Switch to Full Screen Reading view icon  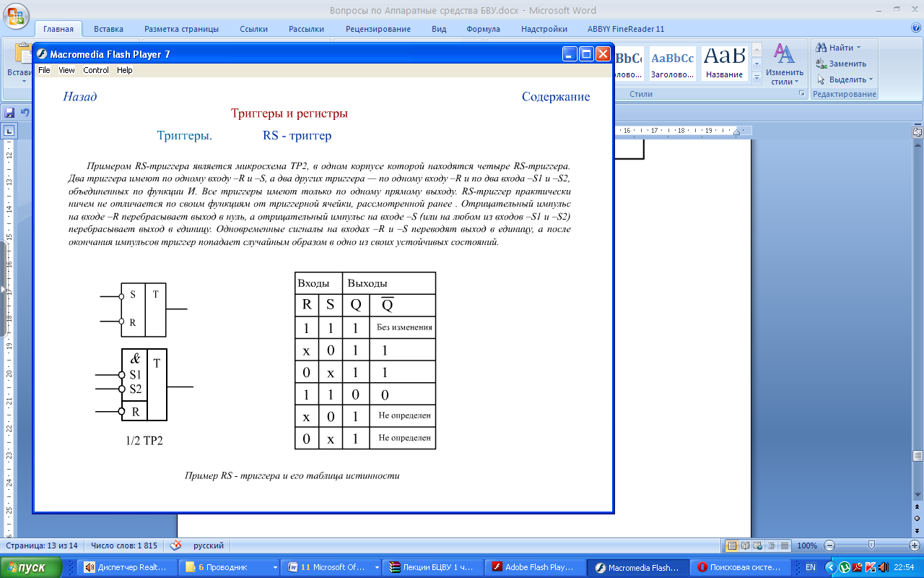pos(746,545)
